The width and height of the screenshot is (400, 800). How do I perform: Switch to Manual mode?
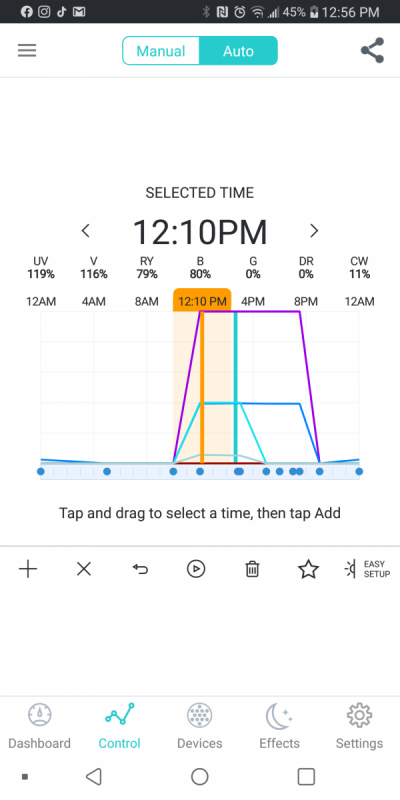tap(161, 51)
